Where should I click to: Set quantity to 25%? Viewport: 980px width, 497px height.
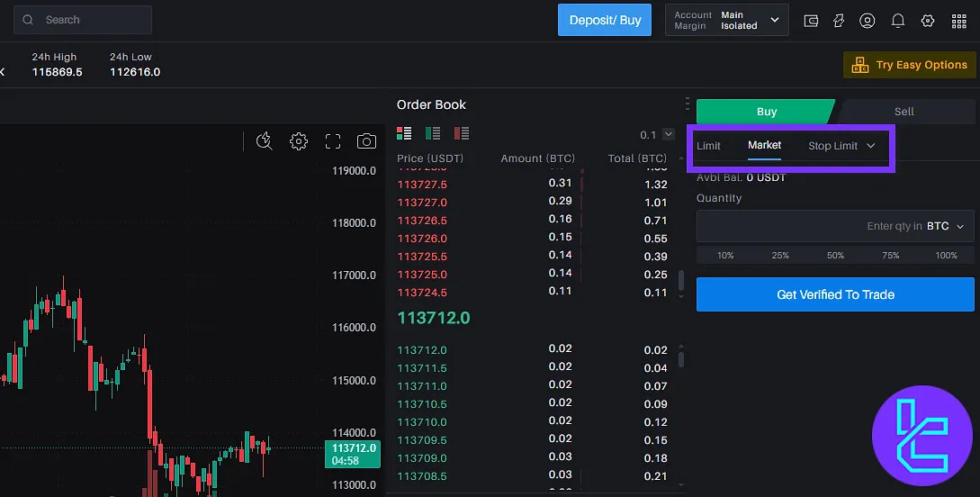tap(780, 255)
